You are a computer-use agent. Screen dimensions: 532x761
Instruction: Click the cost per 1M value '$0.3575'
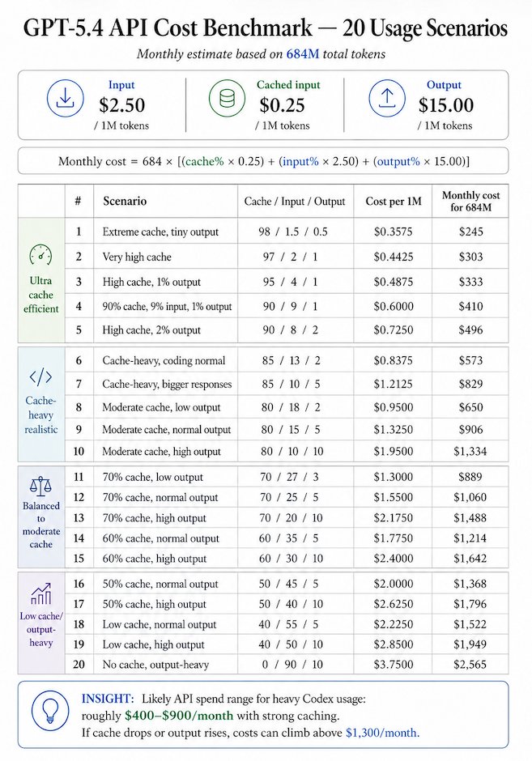pyautogui.click(x=394, y=232)
